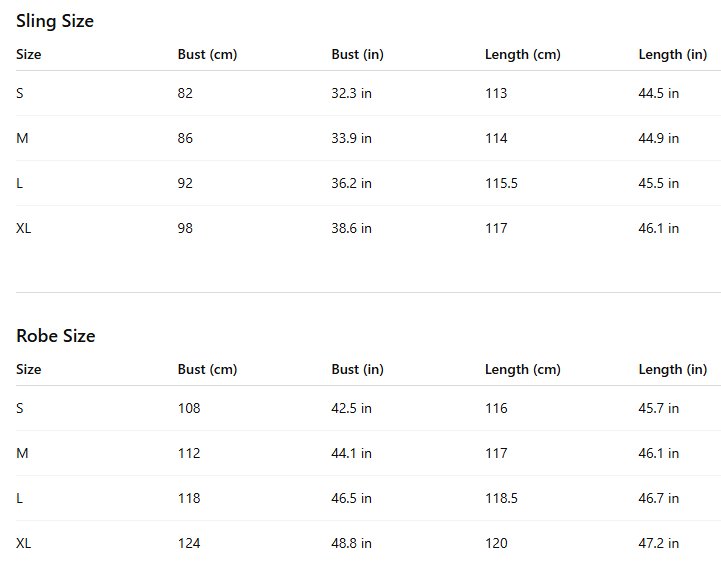
Task: Select the Length (in) header in Robe table
Action: click(x=672, y=370)
